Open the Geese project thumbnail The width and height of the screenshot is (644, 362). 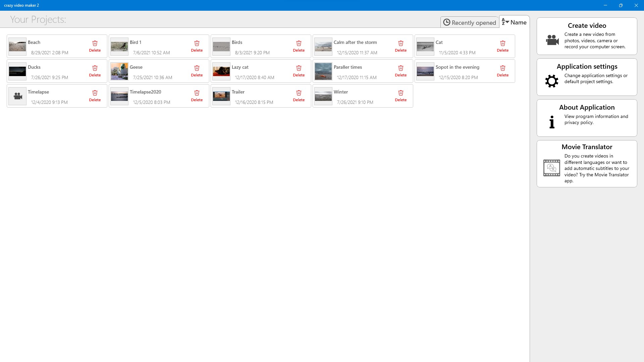pos(119,71)
